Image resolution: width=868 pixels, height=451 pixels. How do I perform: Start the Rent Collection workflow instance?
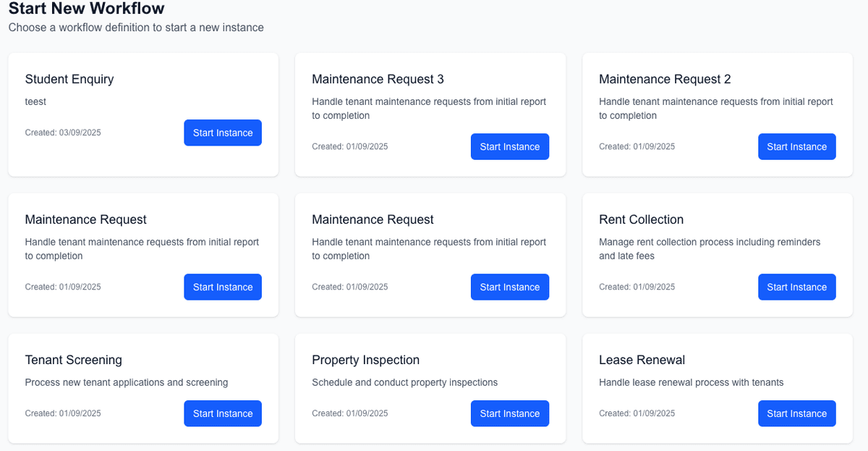tap(796, 287)
